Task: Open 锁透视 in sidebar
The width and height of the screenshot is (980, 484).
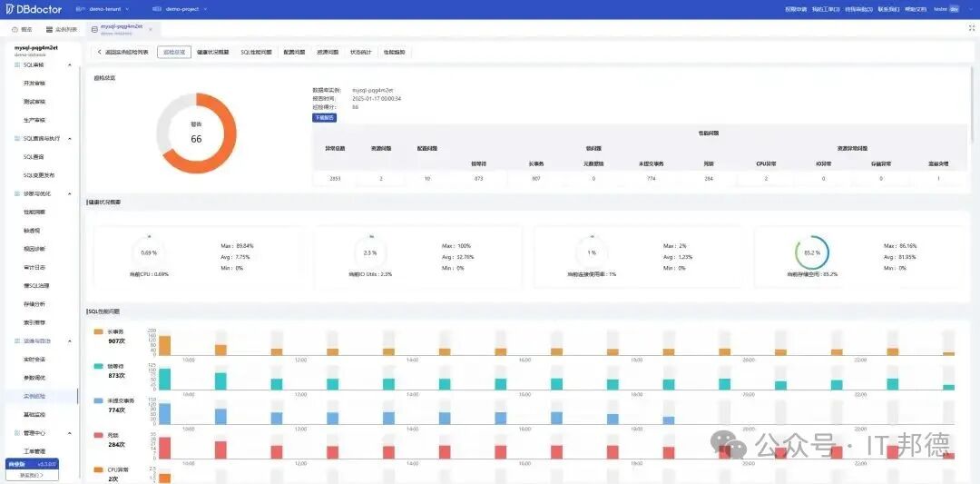Action: click(32, 230)
